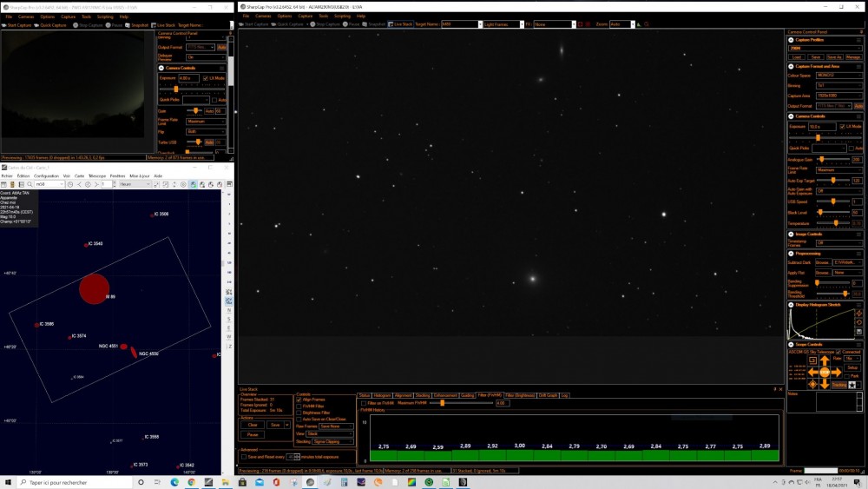868x489 pixels.
Task: Click the search magnifier in Cartes du Ciel toolbar
Action: pos(30,184)
